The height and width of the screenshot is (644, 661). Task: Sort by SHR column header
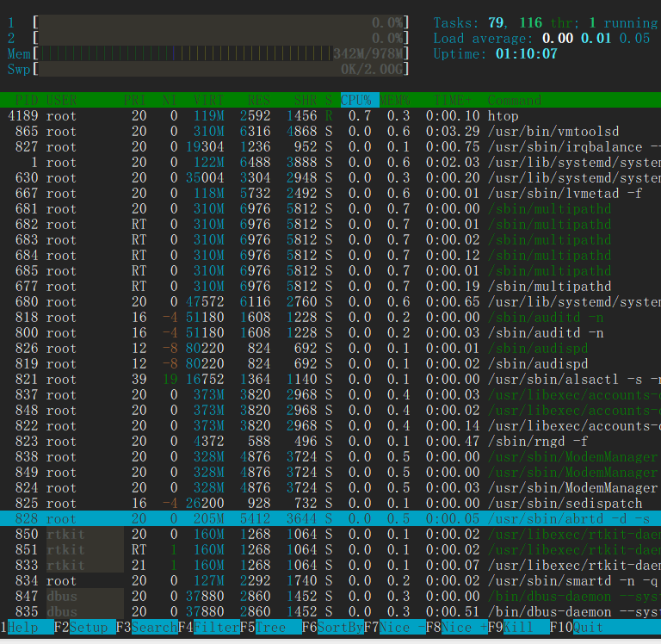[x=306, y=100]
